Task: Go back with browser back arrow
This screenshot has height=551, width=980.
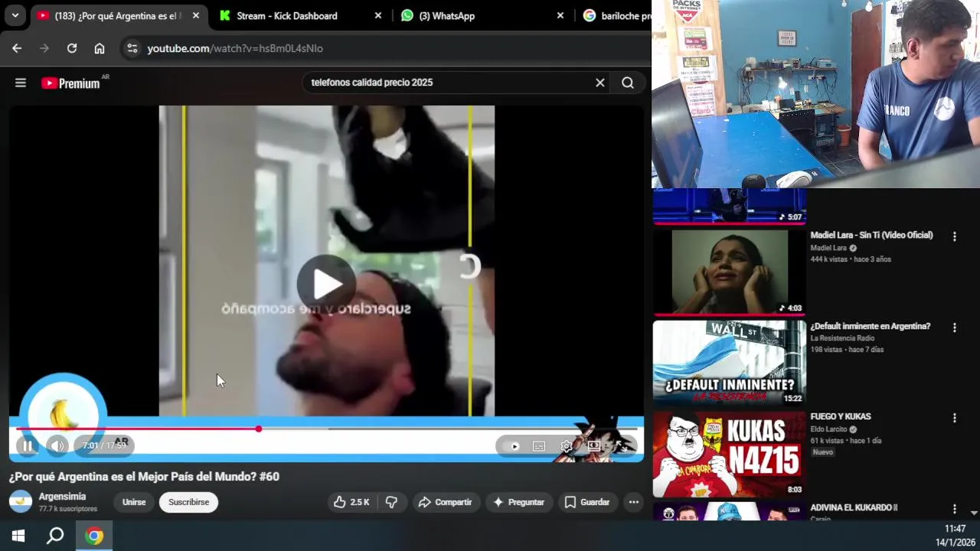Action: click(x=17, y=48)
